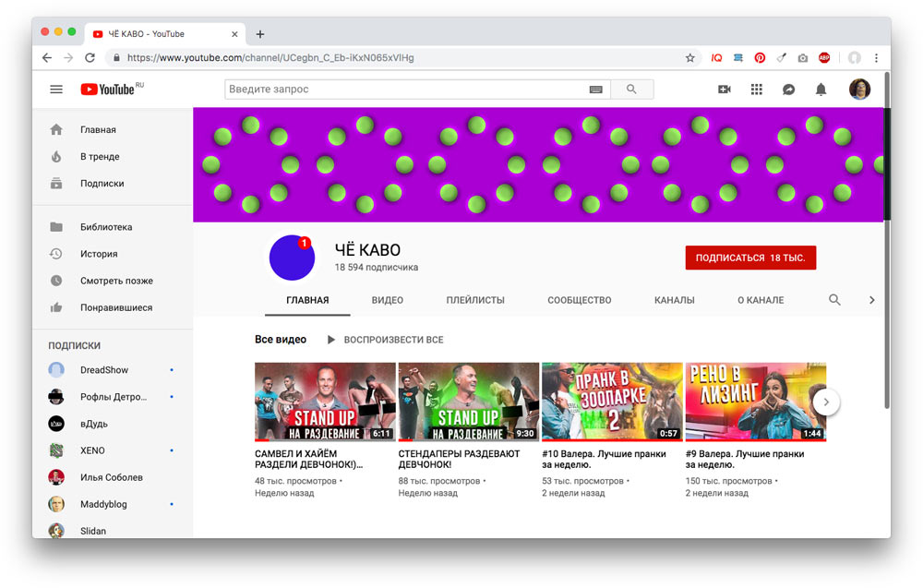923x588 pixels.
Task: Open the YouTube apps grid
Action: [x=757, y=90]
